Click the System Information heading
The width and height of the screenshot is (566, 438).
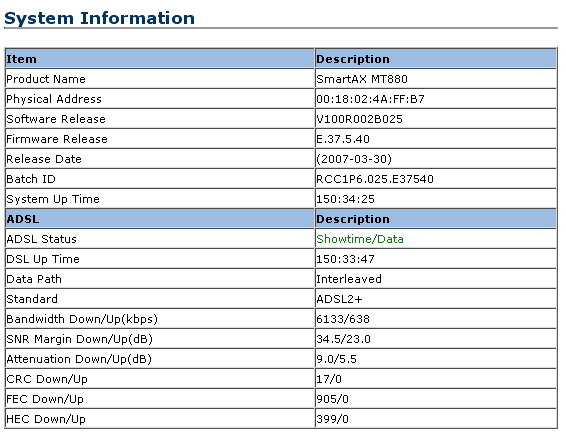point(99,18)
